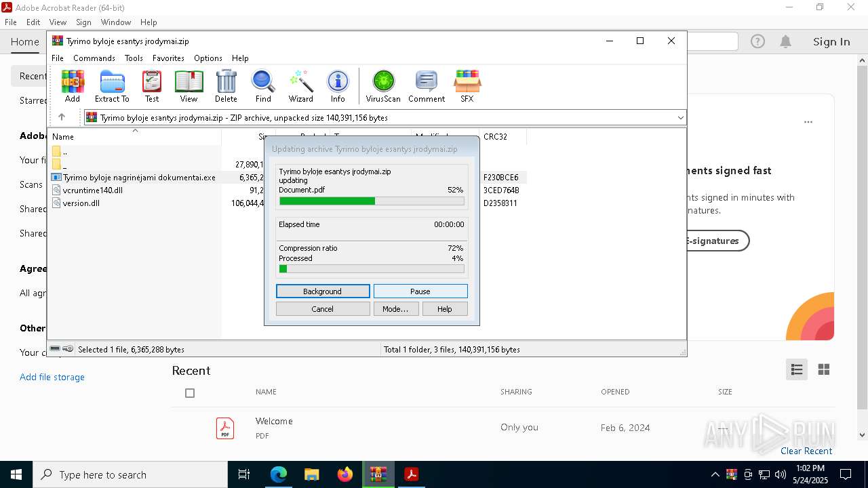Viewport: 868px width, 488px height.
Task: Switch recent files to grid view
Action: click(x=824, y=369)
